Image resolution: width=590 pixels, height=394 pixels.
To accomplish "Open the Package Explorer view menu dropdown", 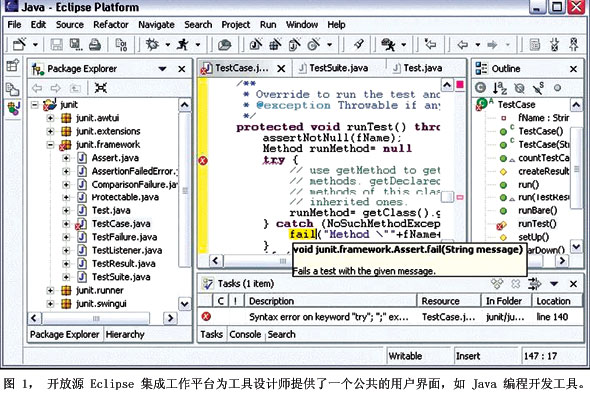I will (162, 69).
